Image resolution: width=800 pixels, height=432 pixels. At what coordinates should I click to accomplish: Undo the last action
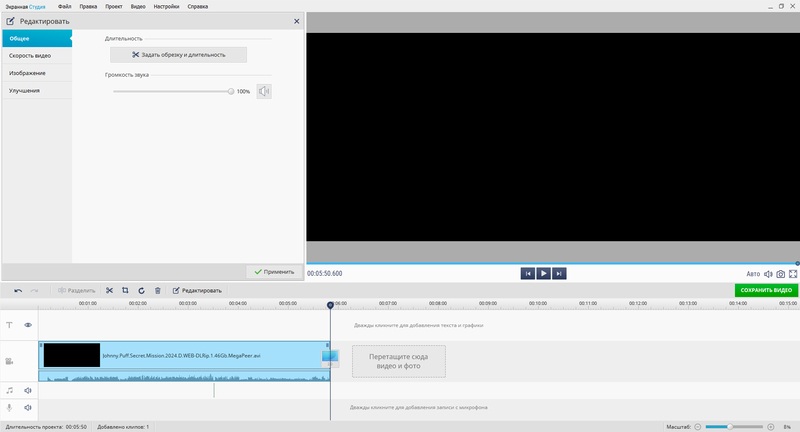pyautogui.click(x=18, y=290)
